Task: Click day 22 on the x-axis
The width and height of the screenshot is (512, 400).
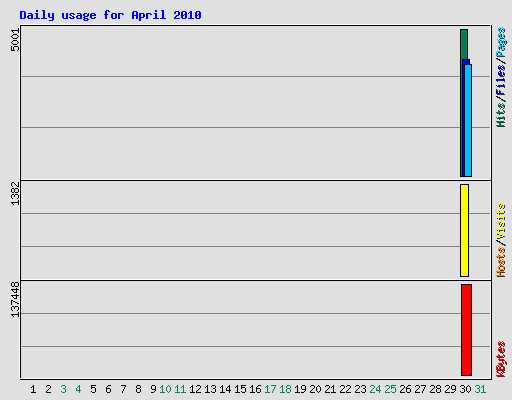Action: 345,389
